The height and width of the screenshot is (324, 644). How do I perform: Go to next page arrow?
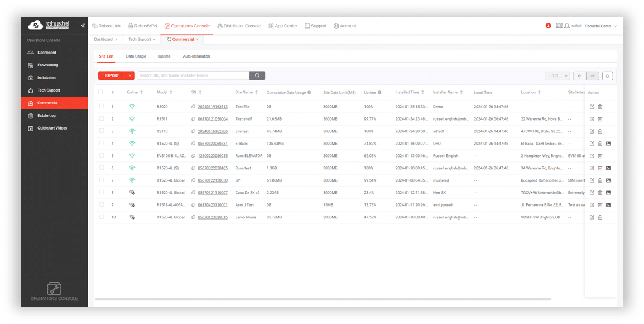(593, 76)
